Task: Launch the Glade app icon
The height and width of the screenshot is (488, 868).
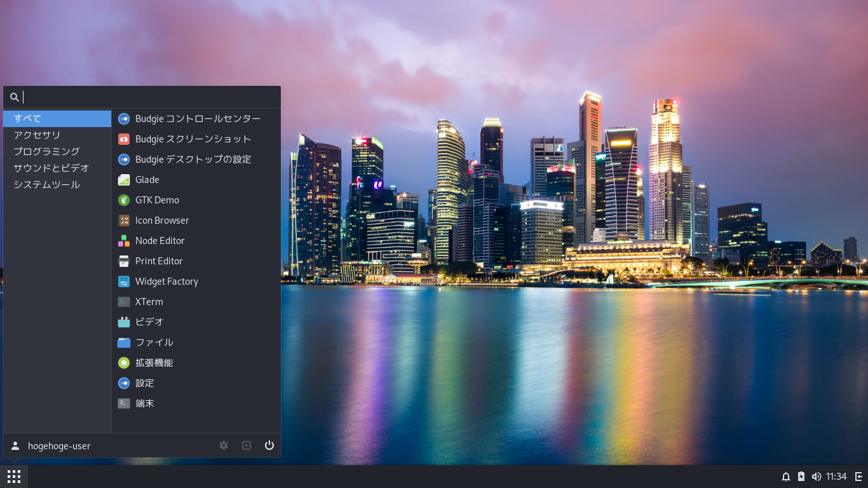Action: 124,180
